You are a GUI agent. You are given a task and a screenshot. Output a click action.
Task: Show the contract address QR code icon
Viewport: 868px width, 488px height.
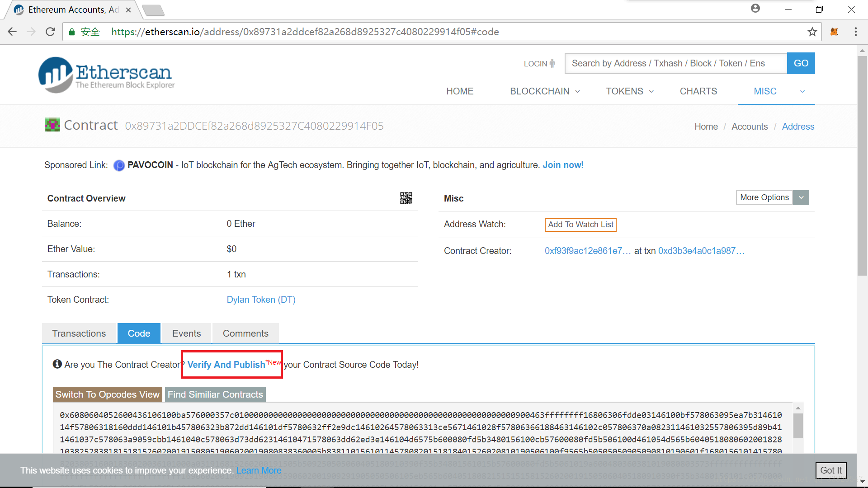coord(406,198)
